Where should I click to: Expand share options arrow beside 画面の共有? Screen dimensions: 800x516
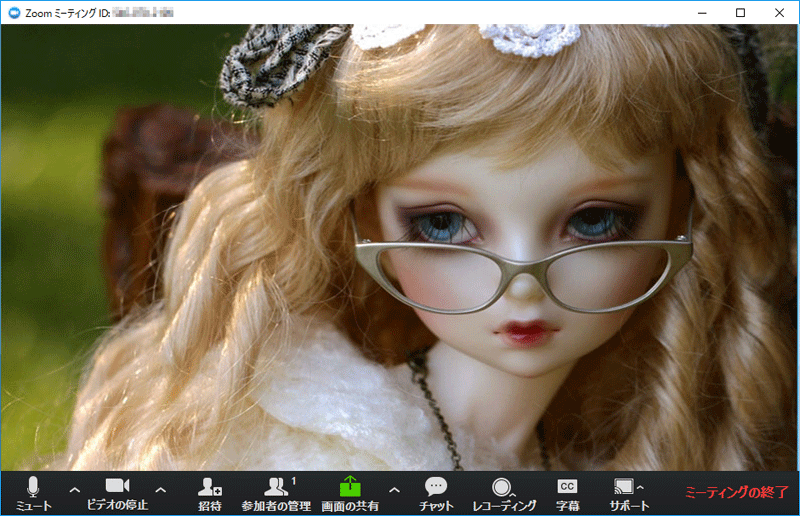pos(394,489)
